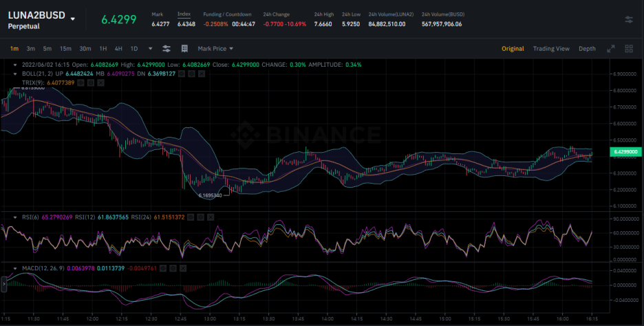
Task: Click MACD signal value 0.0113739
Action: coord(111,268)
